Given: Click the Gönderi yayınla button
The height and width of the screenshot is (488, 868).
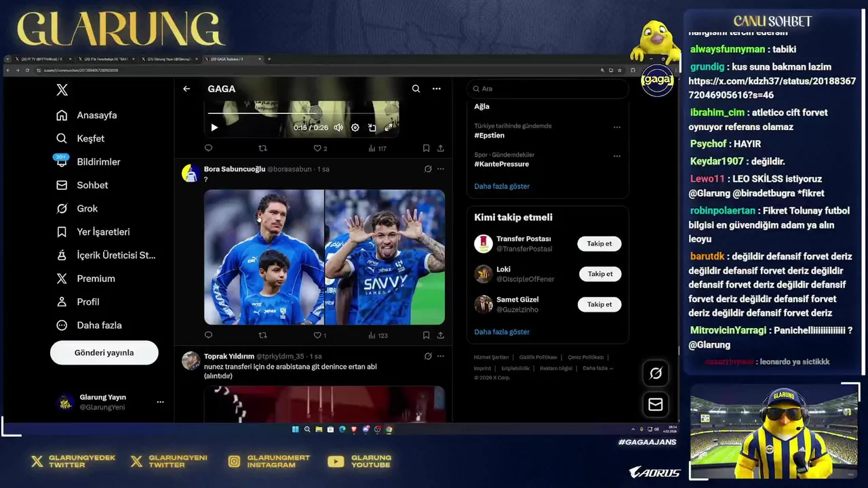Looking at the screenshot, I should tap(104, 352).
